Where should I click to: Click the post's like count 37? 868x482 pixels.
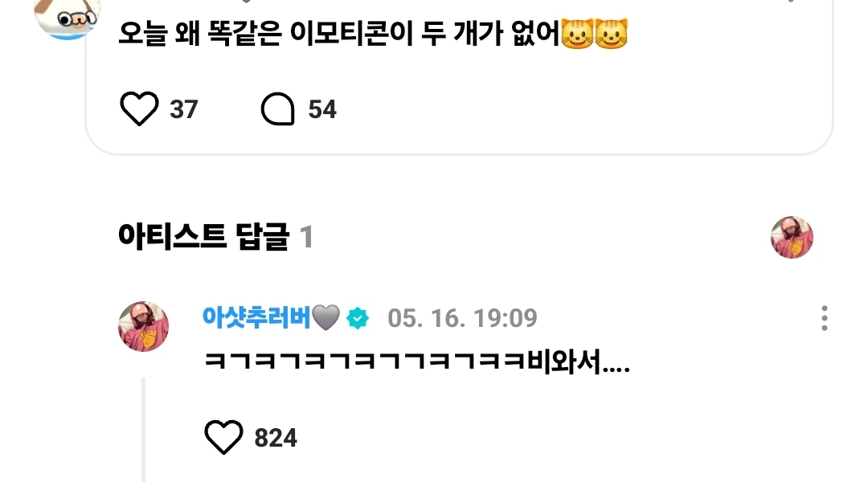pyautogui.click(x=184, y=109)
